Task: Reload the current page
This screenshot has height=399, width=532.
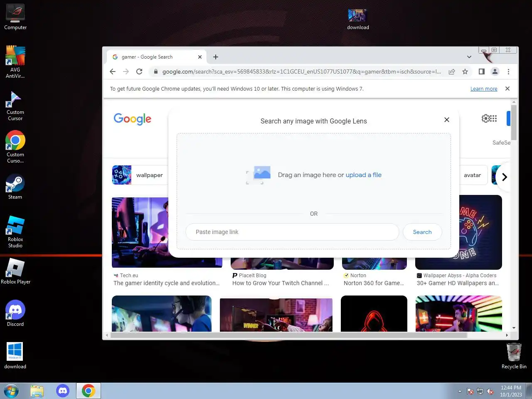Action: click(139, 71)
